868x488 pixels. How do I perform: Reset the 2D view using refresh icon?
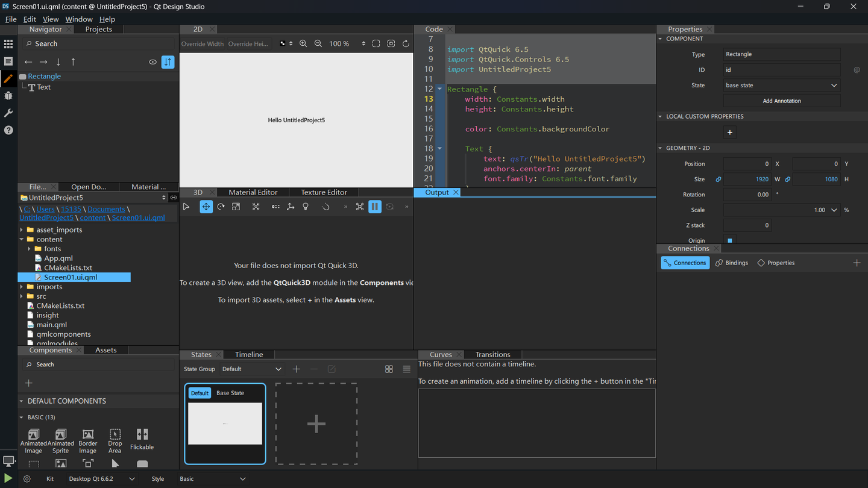(x=406, y=43)
